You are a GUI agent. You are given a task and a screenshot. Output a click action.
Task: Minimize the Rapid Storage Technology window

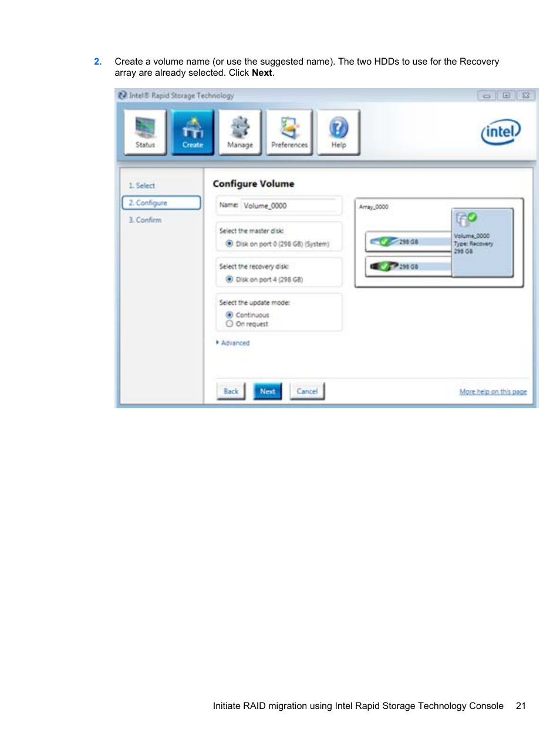click(487, 95)
